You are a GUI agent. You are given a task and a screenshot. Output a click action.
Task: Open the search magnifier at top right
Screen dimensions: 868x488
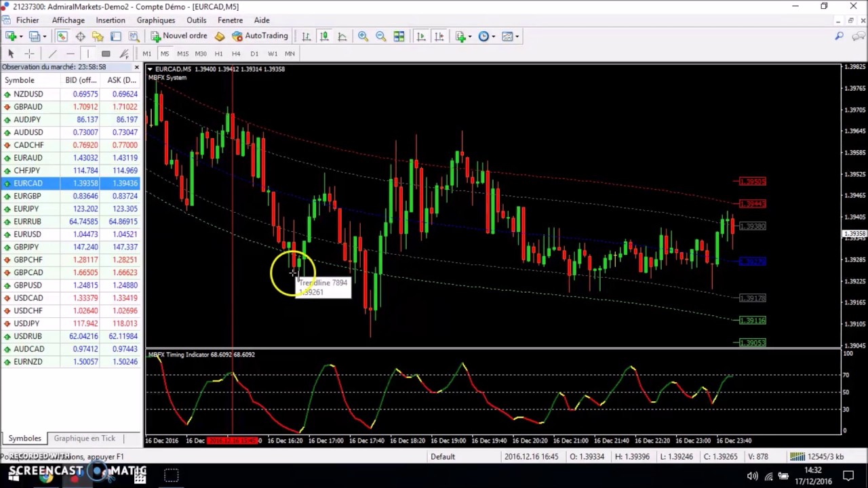tap(839, 36)
